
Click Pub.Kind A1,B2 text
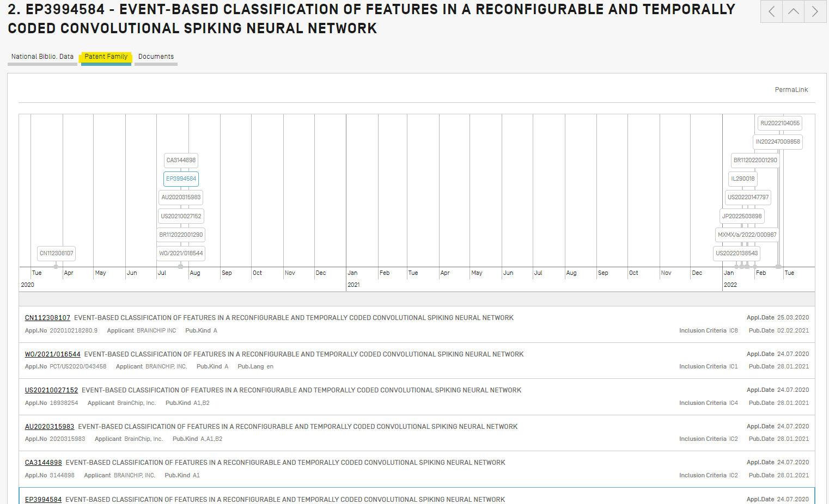coord(187,403)
